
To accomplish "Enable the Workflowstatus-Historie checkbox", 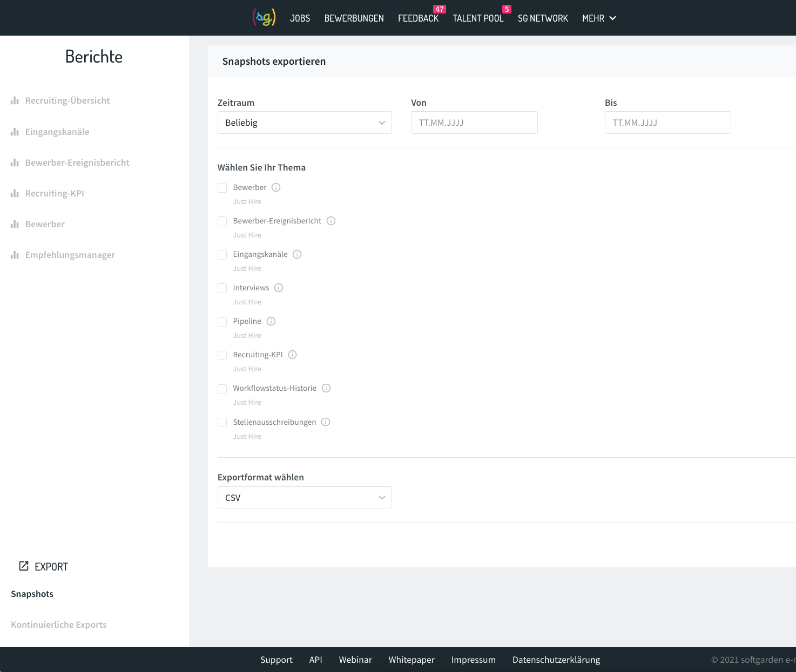I will tap(222, 389).
